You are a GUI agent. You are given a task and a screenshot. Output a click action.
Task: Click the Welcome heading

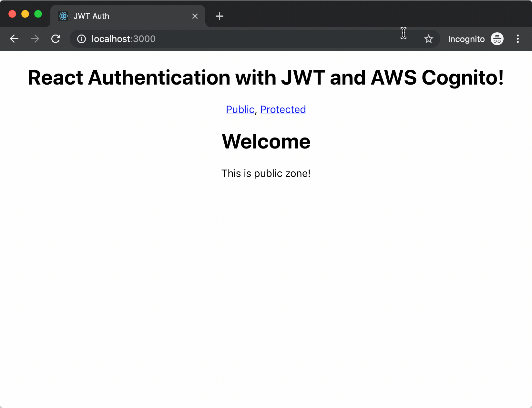click(266, 141)
